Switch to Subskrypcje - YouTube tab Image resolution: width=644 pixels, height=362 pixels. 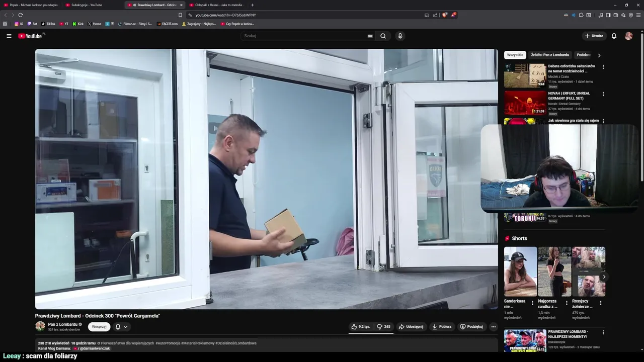[x=93, y=5]
